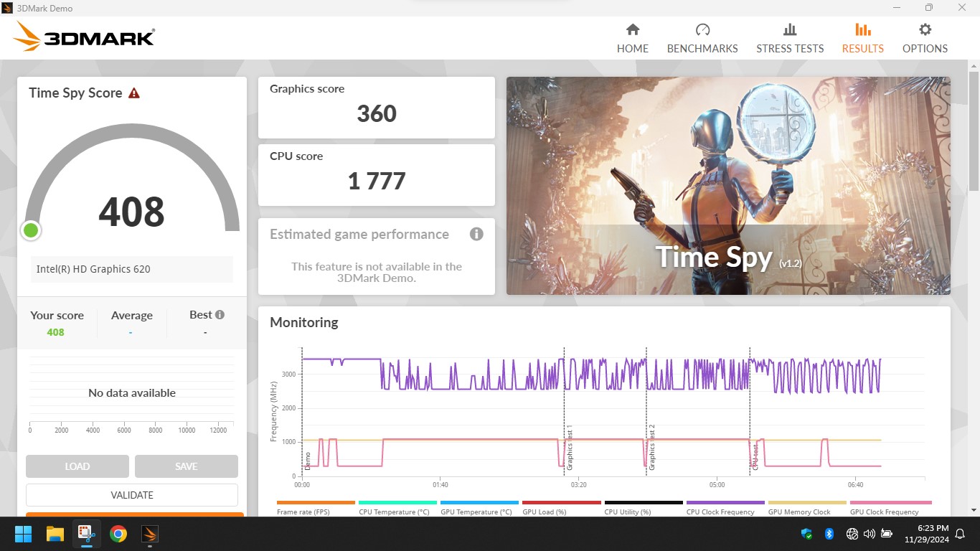The height and width of the screenshot is (551, 980).
Task: Click the Time Spy Score warning icon
Action: pos(134,93)
